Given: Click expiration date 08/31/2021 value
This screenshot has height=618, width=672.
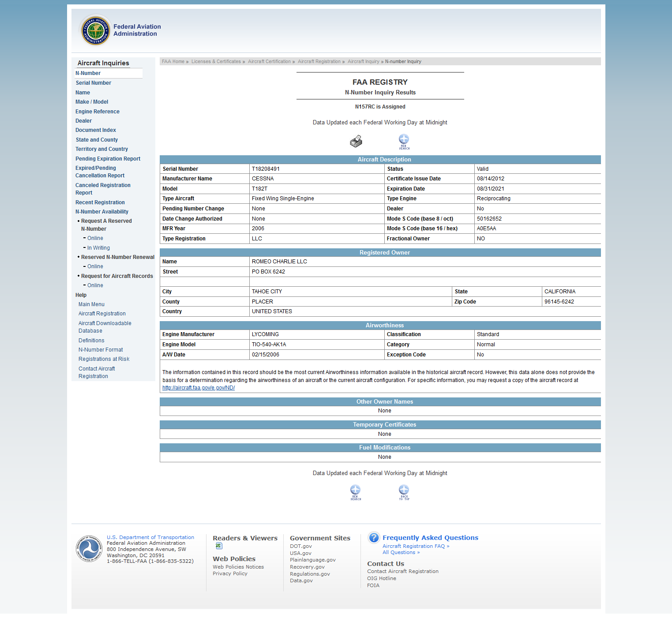Looking at the screenshot, I should 491,189.
